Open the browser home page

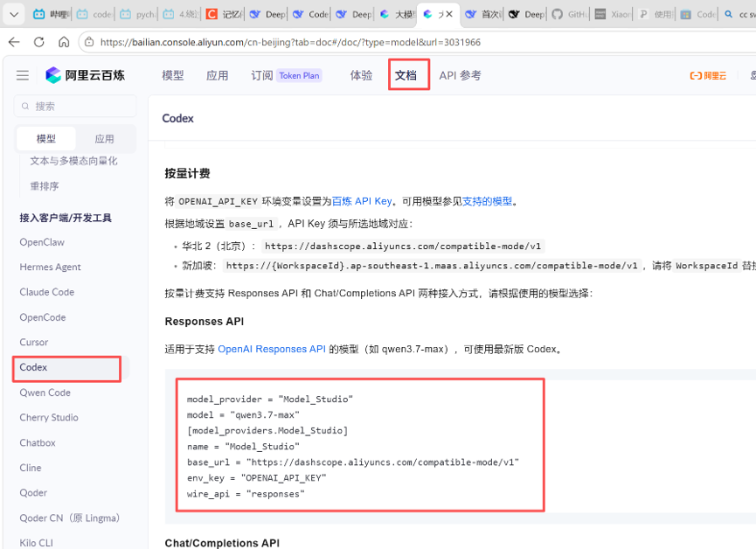pyautogui.click(x=64, y=43)
